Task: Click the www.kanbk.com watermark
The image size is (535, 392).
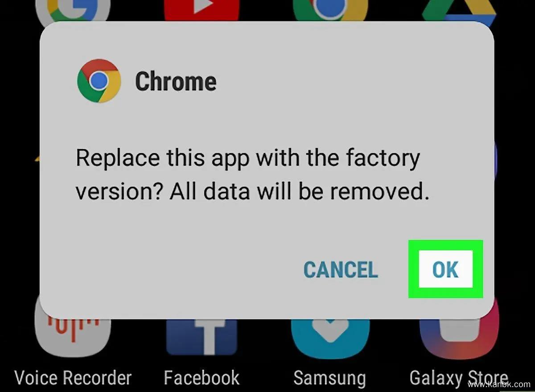Action: pos(500,384)
